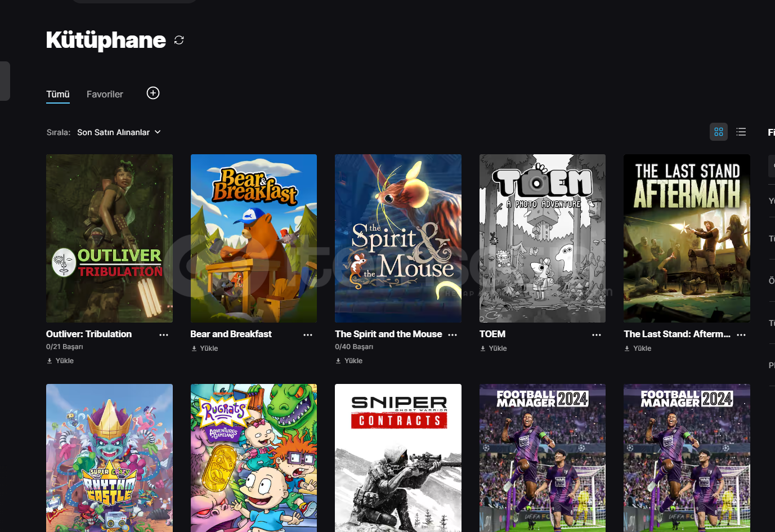
Task: Install Bear and Breakfast via Yükle
Action: point(204,348)
